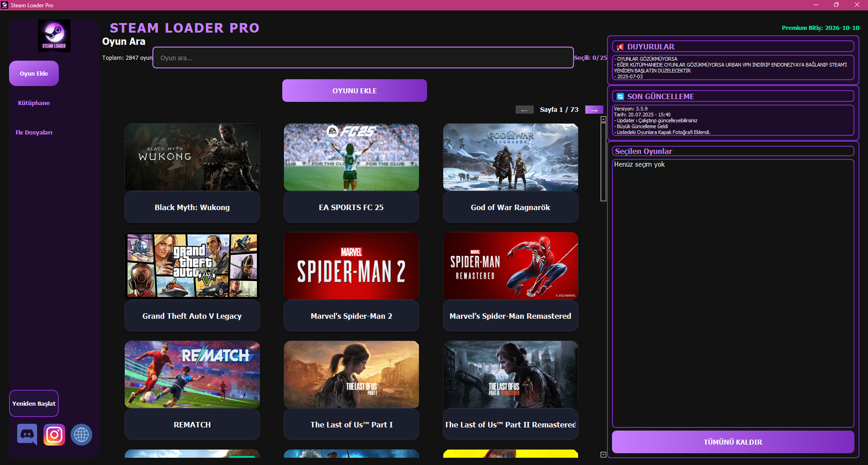
Task: Click the Büyük Güncelleme Geldi line
Action: pos(641,126)
